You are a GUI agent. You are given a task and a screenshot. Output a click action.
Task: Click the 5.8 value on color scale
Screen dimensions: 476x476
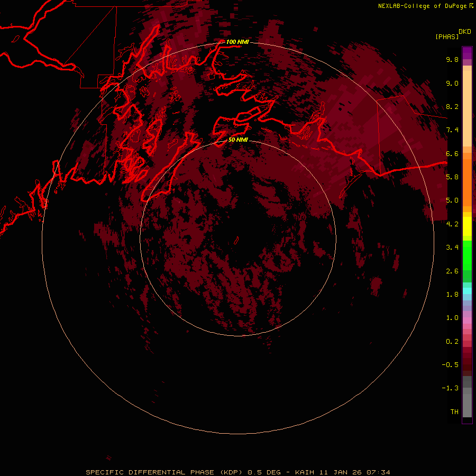click(x=452, y=177)
